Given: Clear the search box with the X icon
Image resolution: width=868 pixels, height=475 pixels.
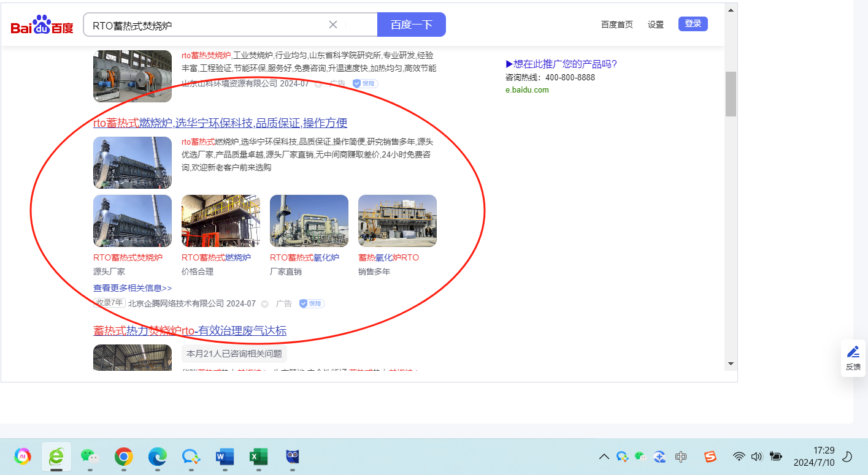Looking at the screenshot, I should (333, 25).
